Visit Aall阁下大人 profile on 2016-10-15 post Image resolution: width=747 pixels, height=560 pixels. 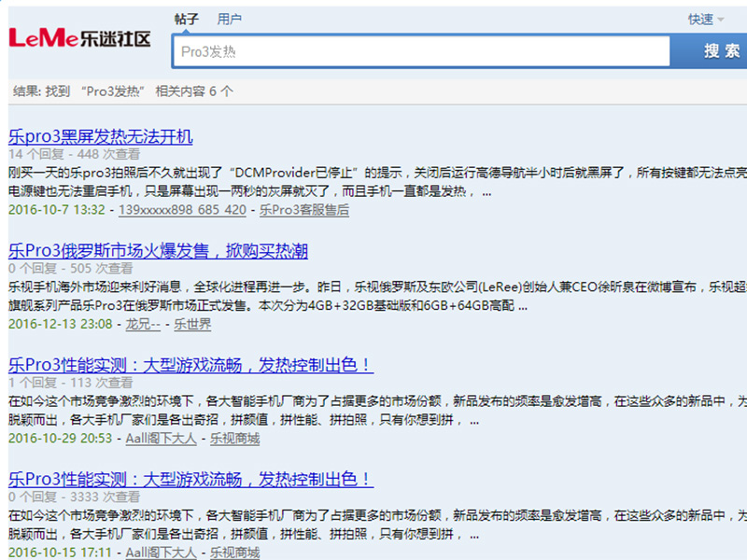(161, 553)
